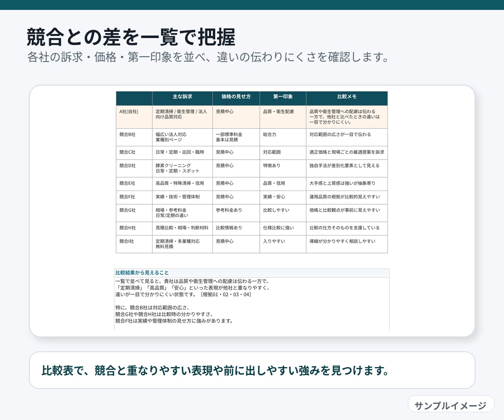504x420 pixels.
Task: Click the 価格の見せ方 column header
Action: [x=236, y=98]
